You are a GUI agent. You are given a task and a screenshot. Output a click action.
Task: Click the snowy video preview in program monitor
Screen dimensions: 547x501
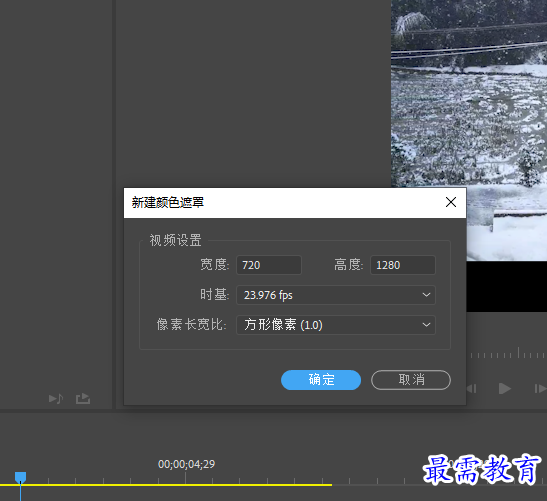point(469,130)
